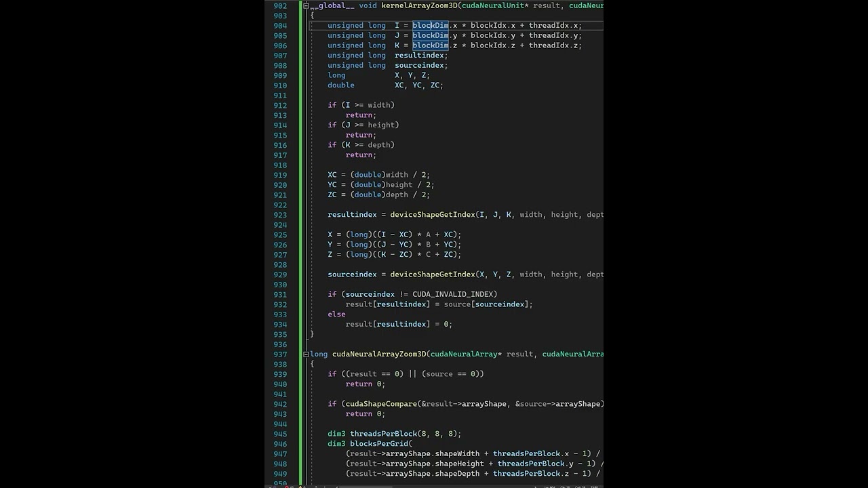Click 'YC = (double)height / 2;' line
This screenshot has height=488, width=868.
(381, 184)
